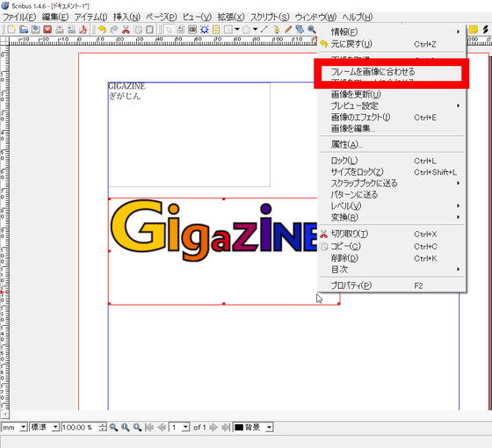Open the アイテム(I) menu
The height and width of the screenshot is (448, 492).
(x=91, y=17)
